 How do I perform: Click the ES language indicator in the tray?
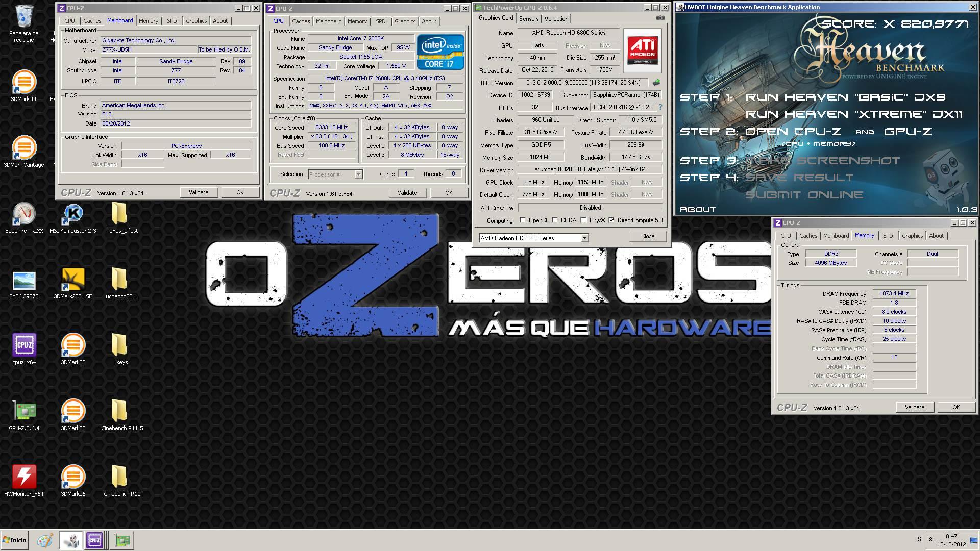tap(917, 539)
